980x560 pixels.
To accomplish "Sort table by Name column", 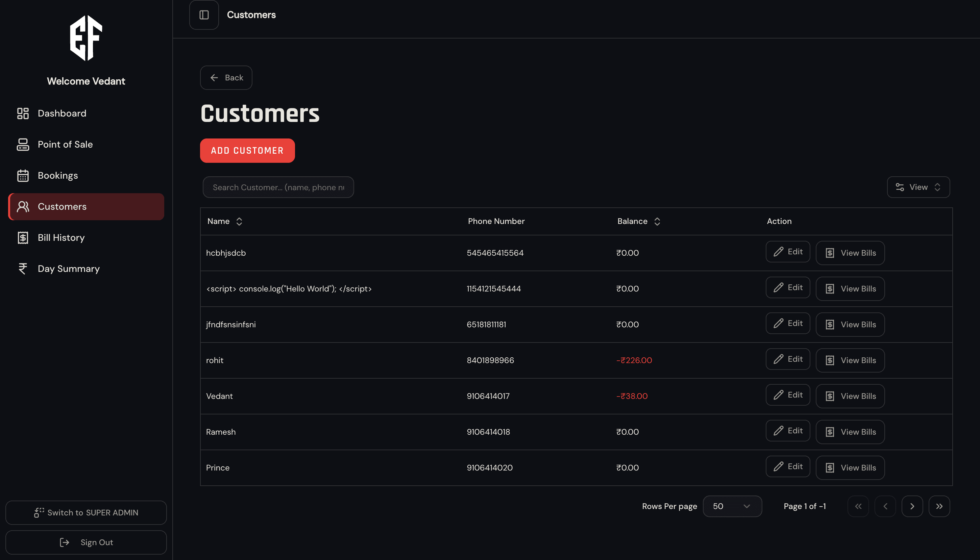I will point(225,221).
